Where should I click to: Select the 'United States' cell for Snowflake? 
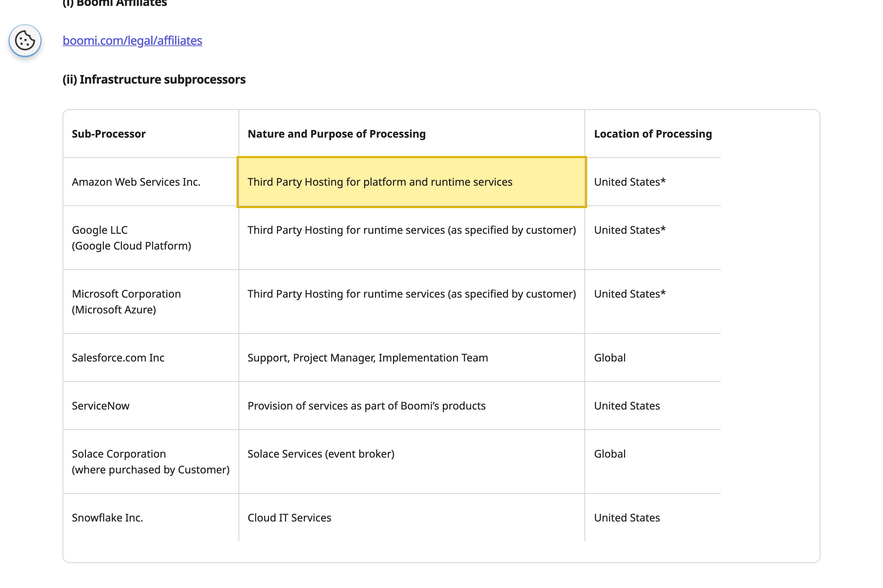tap(653, 518)
